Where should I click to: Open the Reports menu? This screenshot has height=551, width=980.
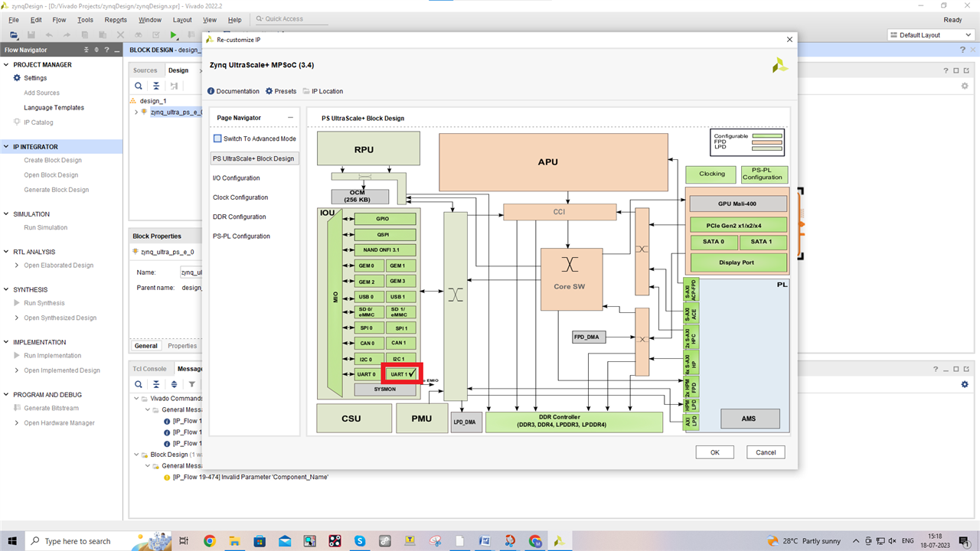tap(116, 20)
